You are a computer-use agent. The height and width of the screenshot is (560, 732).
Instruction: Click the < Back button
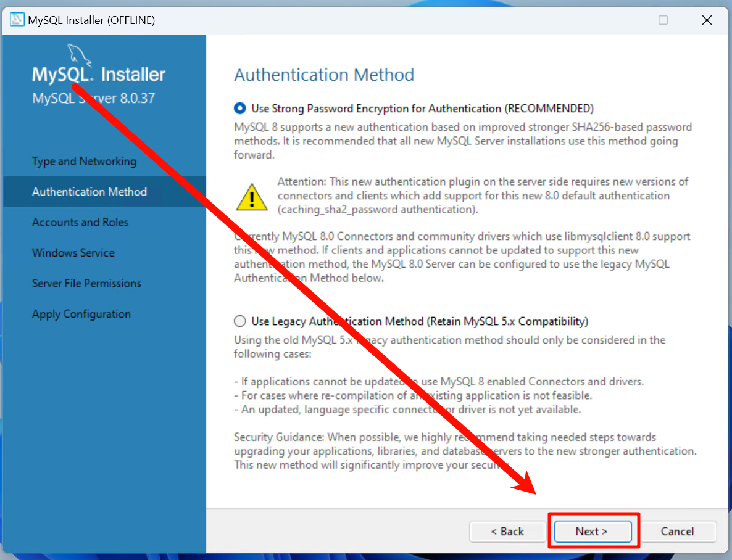pos(507,531)
